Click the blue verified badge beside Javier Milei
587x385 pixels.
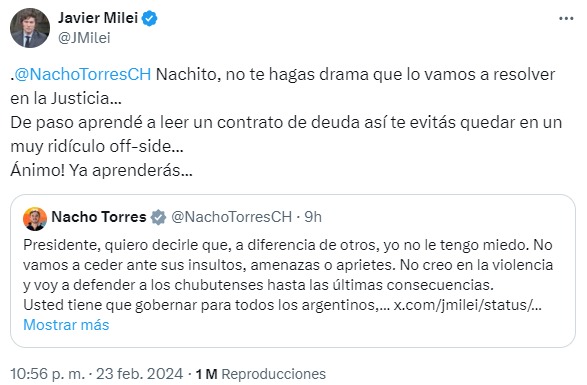(150, 18)
